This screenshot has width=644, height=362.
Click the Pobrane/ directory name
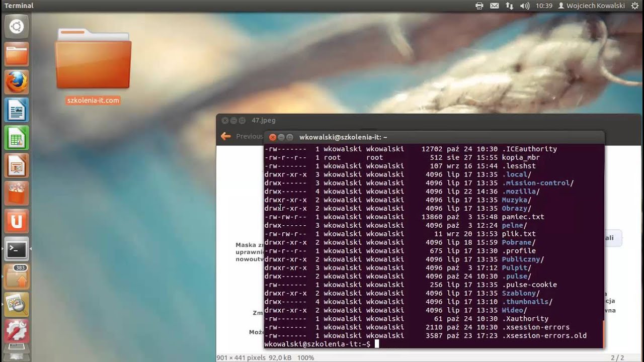(519, 242)
